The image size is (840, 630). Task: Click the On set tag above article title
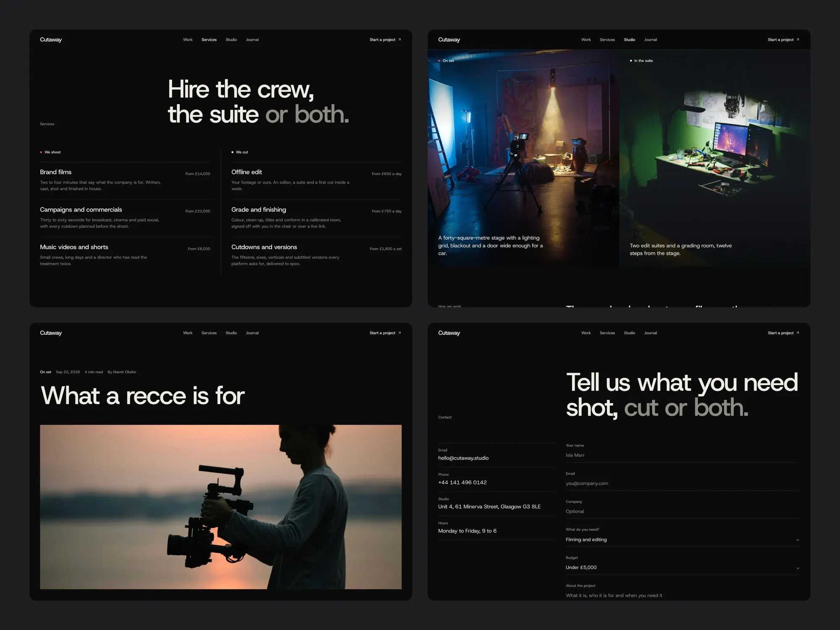coord(45,372)
